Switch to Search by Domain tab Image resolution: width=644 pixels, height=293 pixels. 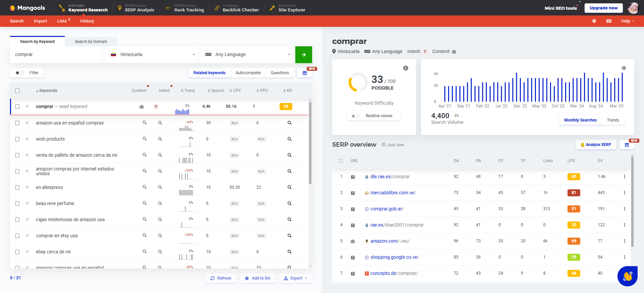(91, 42)
